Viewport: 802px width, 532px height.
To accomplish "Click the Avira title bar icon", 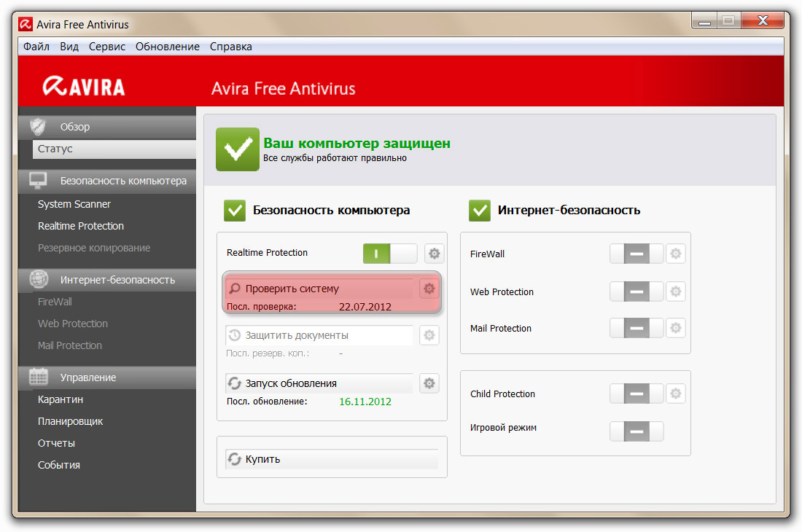I will pyautogui.click(x=26, y=24).
